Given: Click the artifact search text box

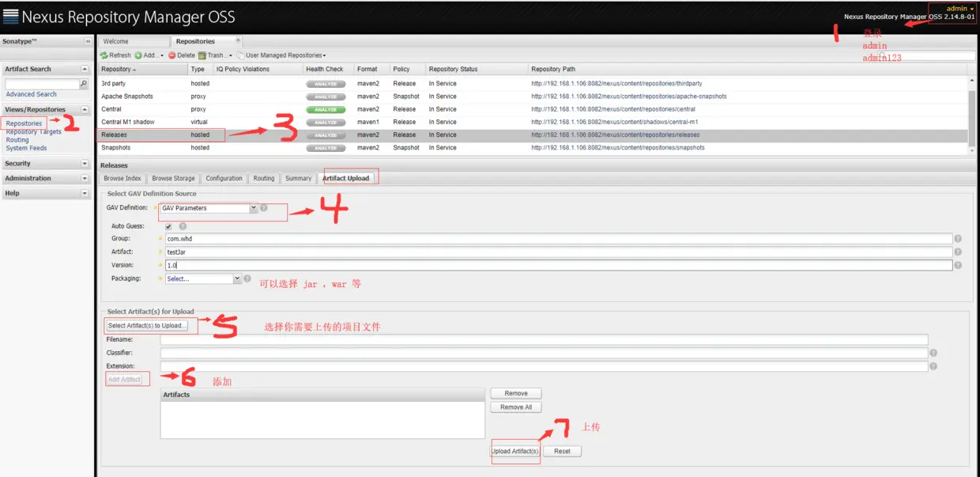Looking at the screenshot, I should point(43,84).
